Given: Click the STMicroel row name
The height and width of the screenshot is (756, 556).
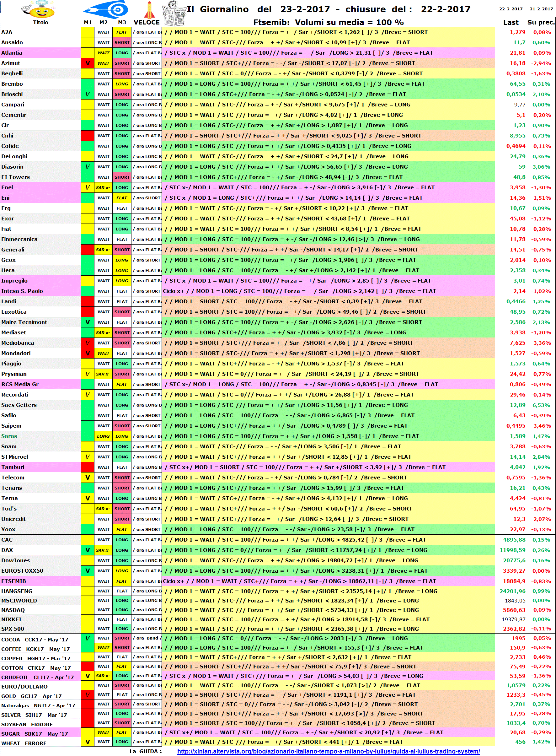Looking at the screenshot, I should tap(15, 457).
